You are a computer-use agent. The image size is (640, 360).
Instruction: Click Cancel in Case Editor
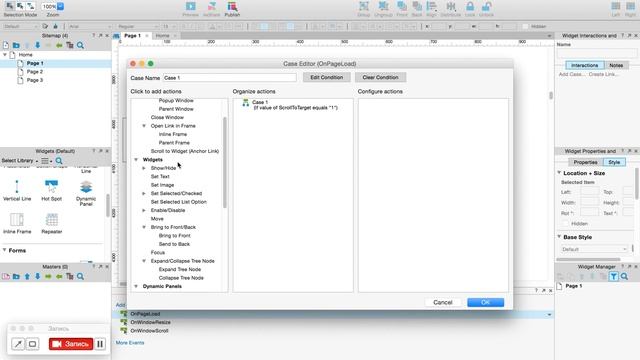coord(443,302)
